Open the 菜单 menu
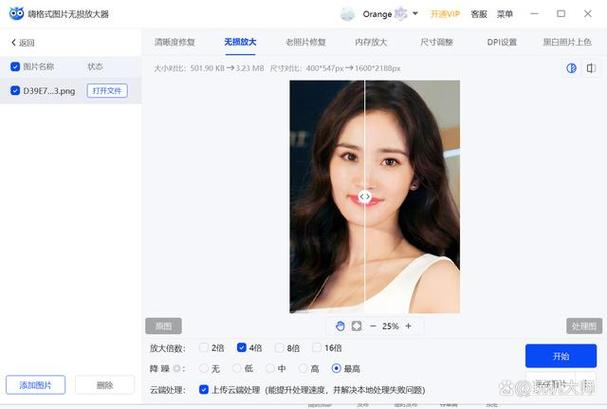 coord(505,14)
